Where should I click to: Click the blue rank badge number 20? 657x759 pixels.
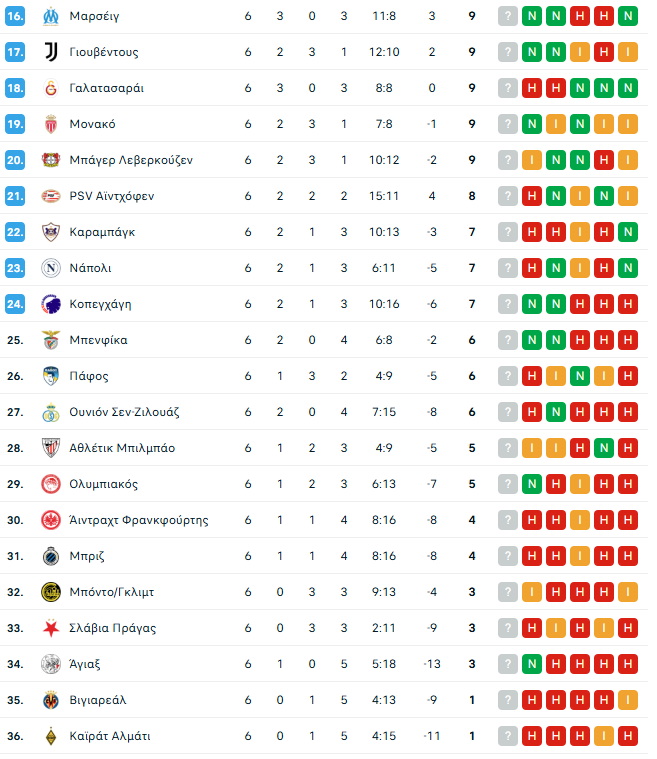[15, 160]
